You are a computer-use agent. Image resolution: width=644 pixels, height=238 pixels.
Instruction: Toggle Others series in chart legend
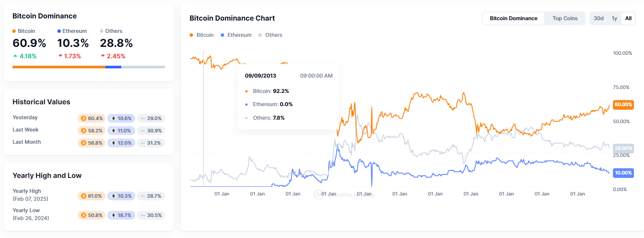click(270, 35)
